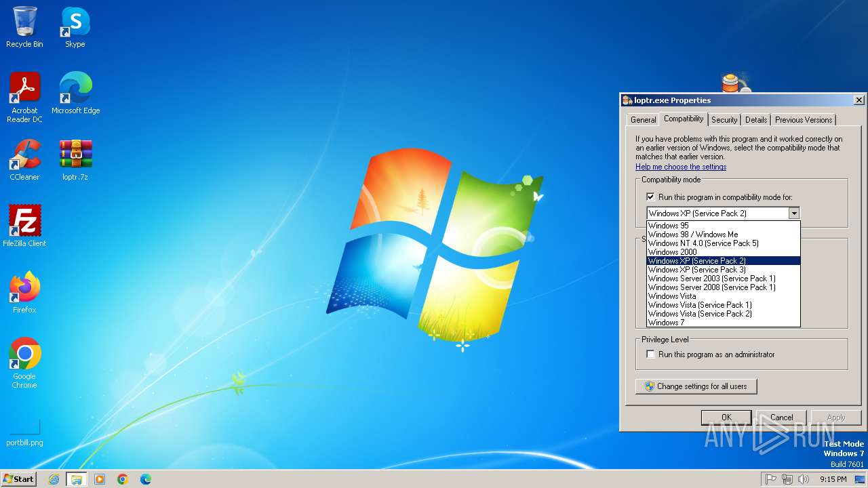
Task: Pick Windows Vista (Service Pack 1)
Action: tap(724, 305)
